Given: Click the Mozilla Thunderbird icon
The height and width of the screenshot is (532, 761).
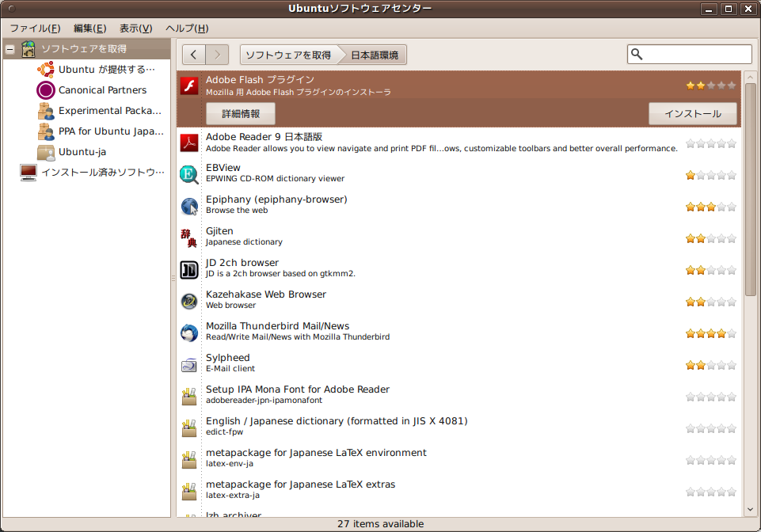Looking at the screenshot, I should (189, 333).
